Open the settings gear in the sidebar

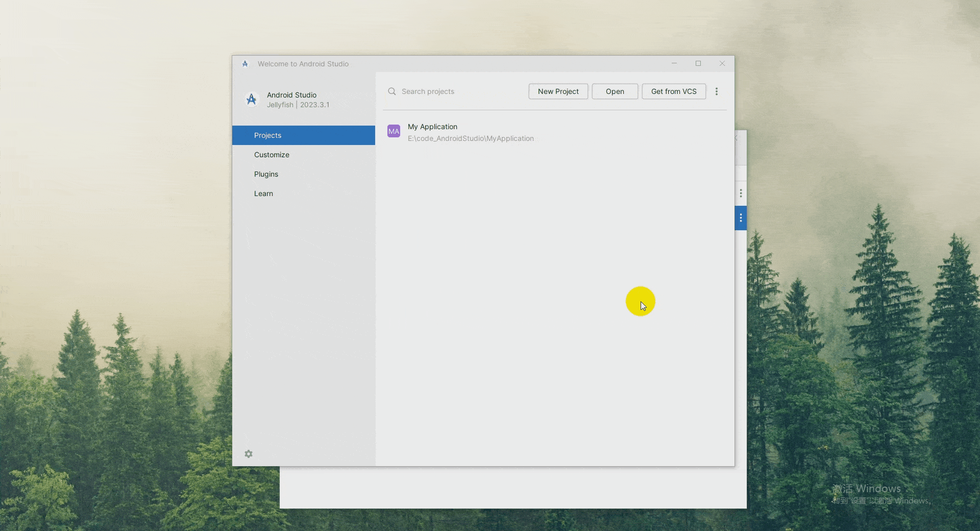(x=249, y=454)
